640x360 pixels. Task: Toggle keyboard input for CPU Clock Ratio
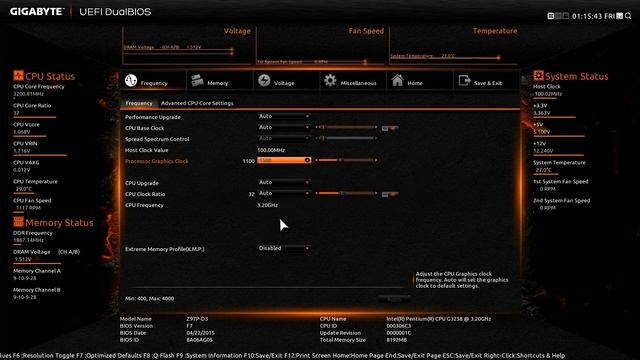pyautogui.click(x=390, y=194)
